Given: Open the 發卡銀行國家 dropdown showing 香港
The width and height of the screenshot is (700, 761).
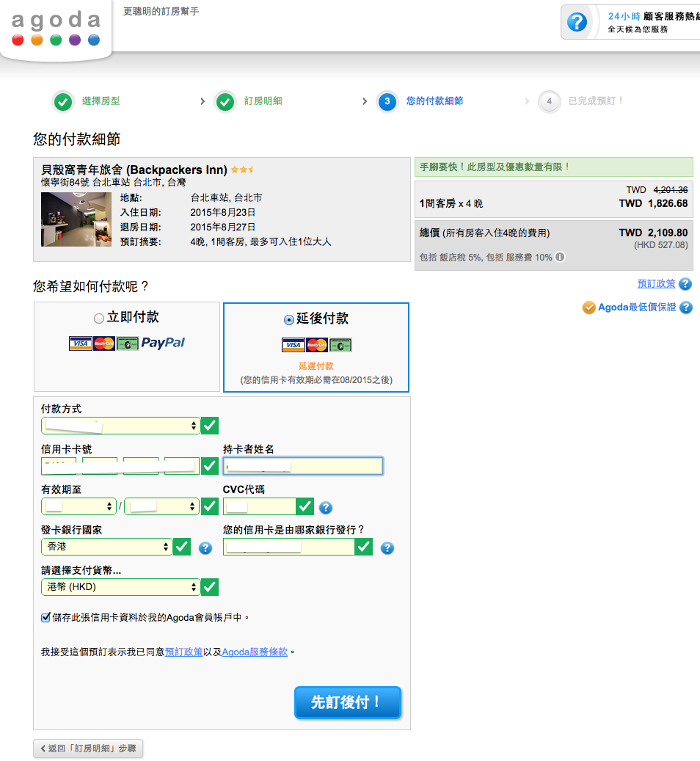Looking at the screenshot, I should pyautogui.click(x=107, y=547).
